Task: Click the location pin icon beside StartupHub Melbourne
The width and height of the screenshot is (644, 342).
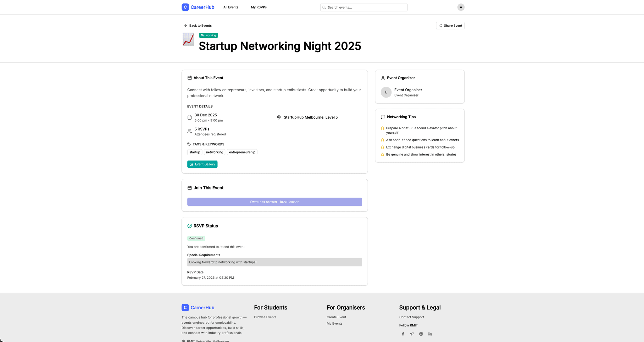Action: (x=279, y=117)
